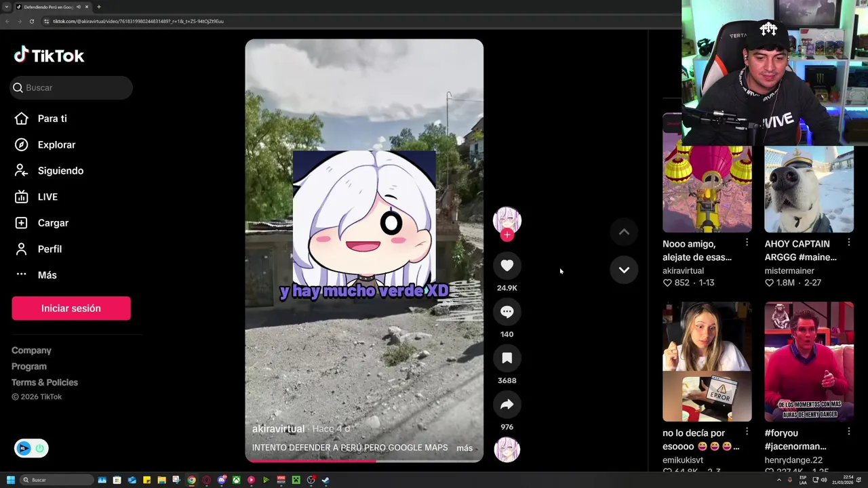Open the akiravirtual username on the video
The width and height of the screenshot is (868, 488).
(278, 429)
